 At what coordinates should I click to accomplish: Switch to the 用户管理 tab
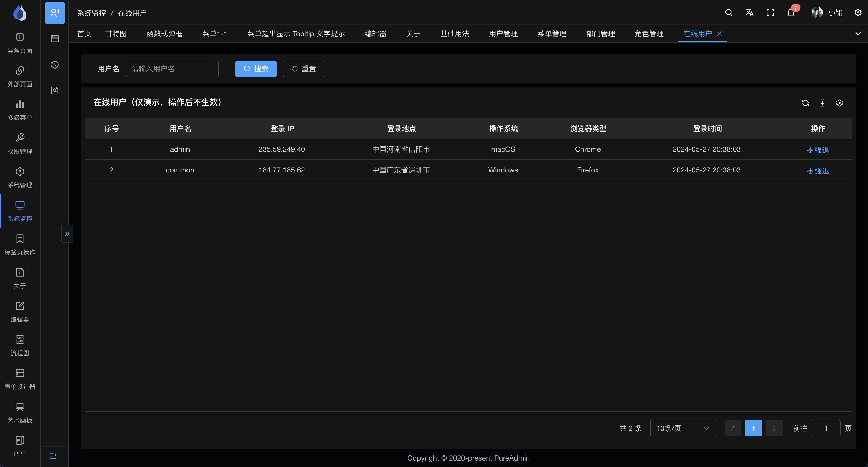pyautogui.click(x=503, y=34)
